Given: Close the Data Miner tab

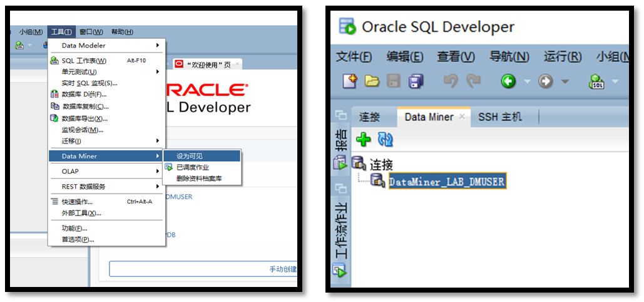Looking at the screenshot, I should 462,117.
